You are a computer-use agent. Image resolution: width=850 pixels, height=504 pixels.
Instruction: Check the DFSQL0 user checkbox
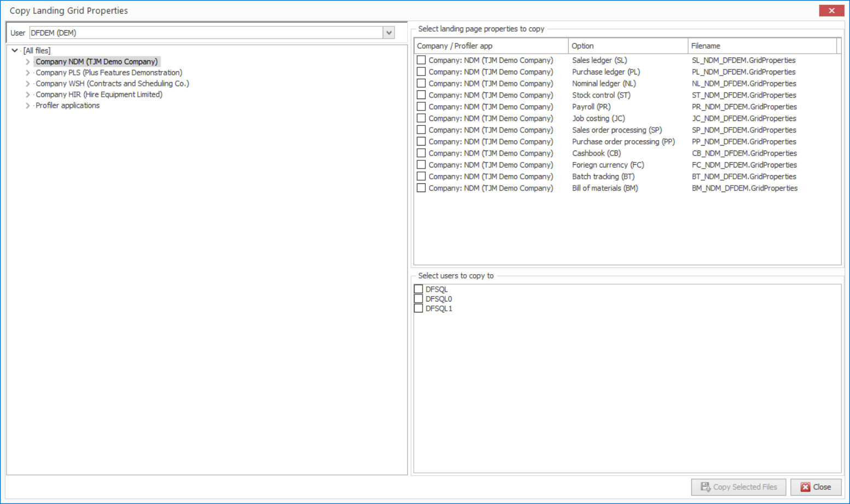(x=419, y=299)
